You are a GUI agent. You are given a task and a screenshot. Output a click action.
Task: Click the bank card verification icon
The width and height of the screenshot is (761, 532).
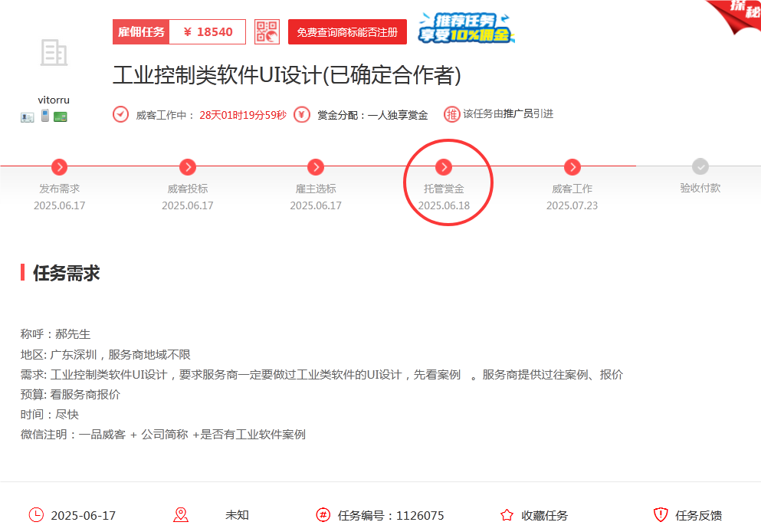61,116
